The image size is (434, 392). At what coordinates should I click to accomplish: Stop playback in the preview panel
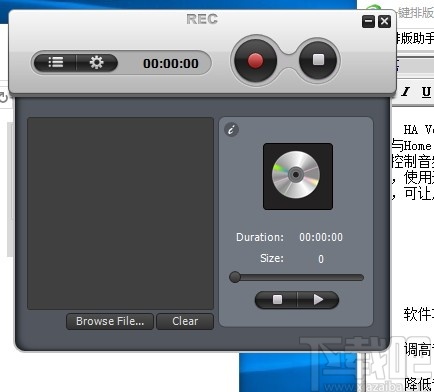point(277,300)
